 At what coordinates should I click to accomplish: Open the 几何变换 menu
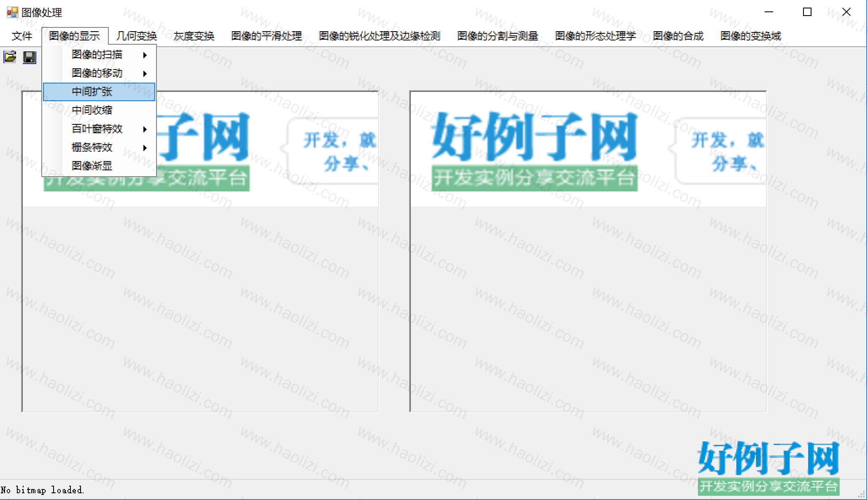[x=136, y=36]
